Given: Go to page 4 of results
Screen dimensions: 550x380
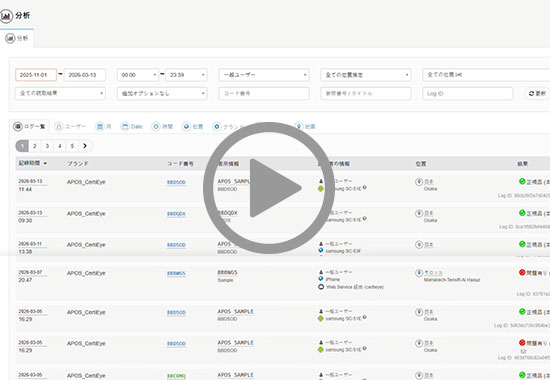Looking at the screenshot, I should (x=60, y=146).
